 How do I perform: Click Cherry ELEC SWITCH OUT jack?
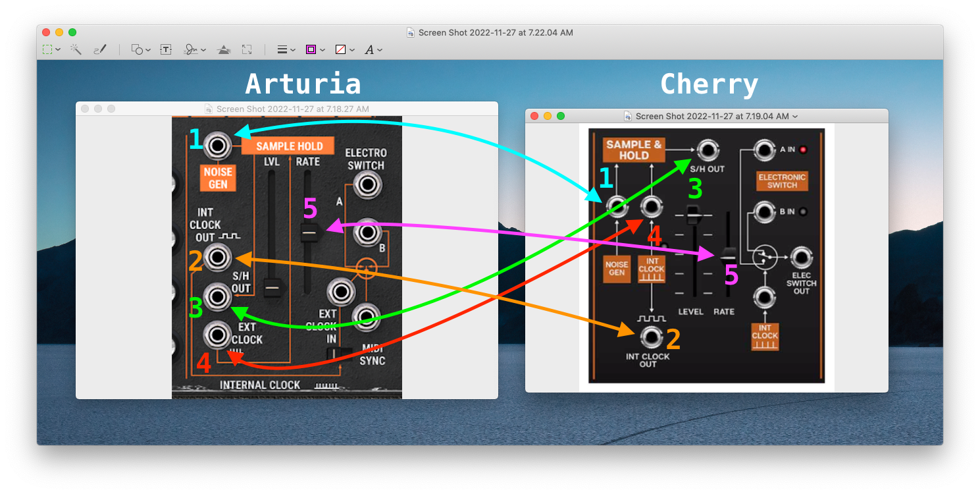(801, 258)
